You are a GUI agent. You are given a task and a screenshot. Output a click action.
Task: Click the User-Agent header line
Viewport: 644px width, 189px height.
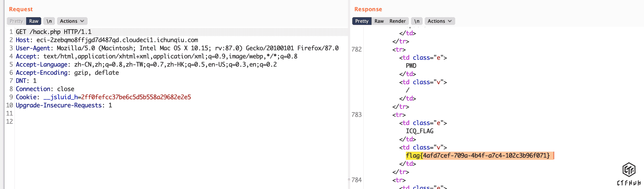pos(177,48)
